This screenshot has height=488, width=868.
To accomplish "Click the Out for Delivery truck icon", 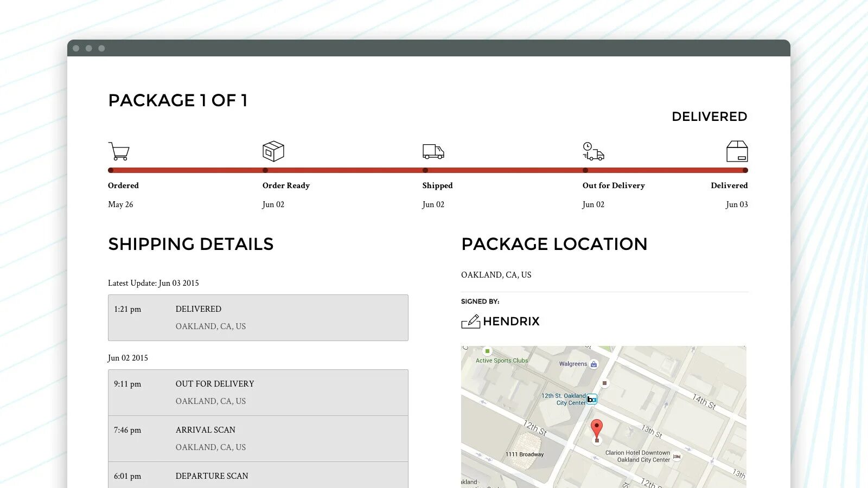I will [x=593, y=151].
